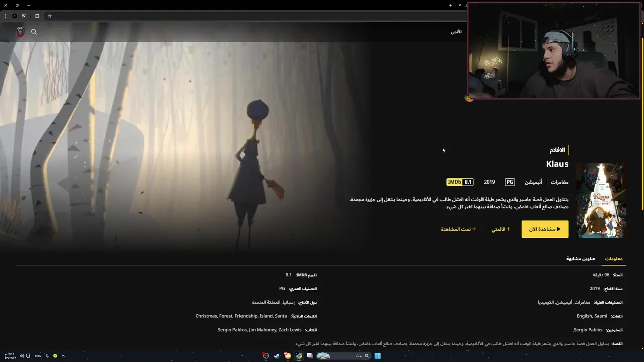Click the 'مغامرات, أنيميشن, الكوميديا' genres value

[565, 302]
